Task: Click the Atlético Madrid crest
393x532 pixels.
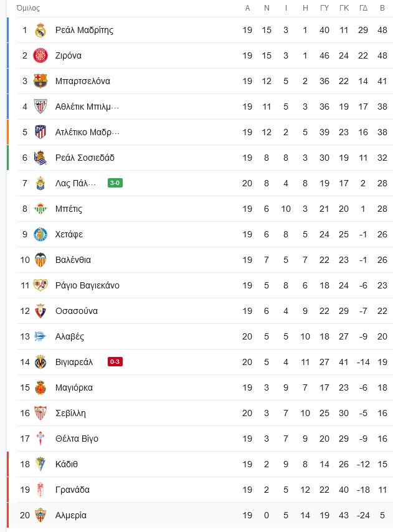Action: pyautogui.click(x=40, y=132)
